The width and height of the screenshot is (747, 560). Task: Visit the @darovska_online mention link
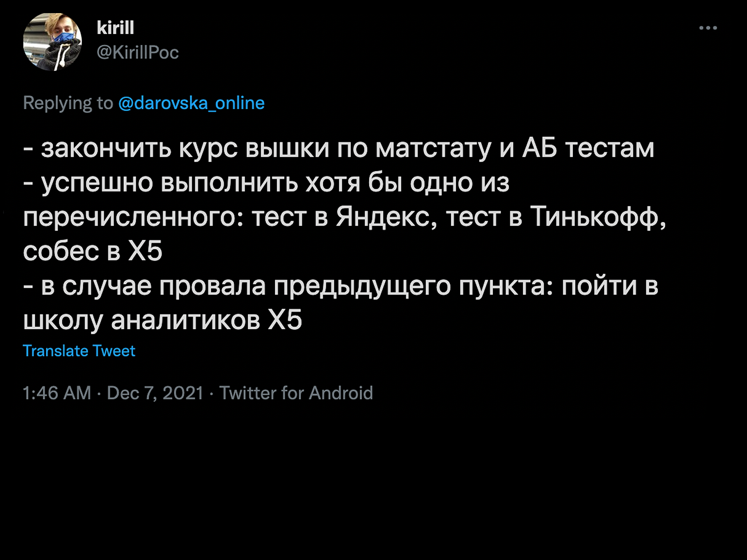coord(192,103)
